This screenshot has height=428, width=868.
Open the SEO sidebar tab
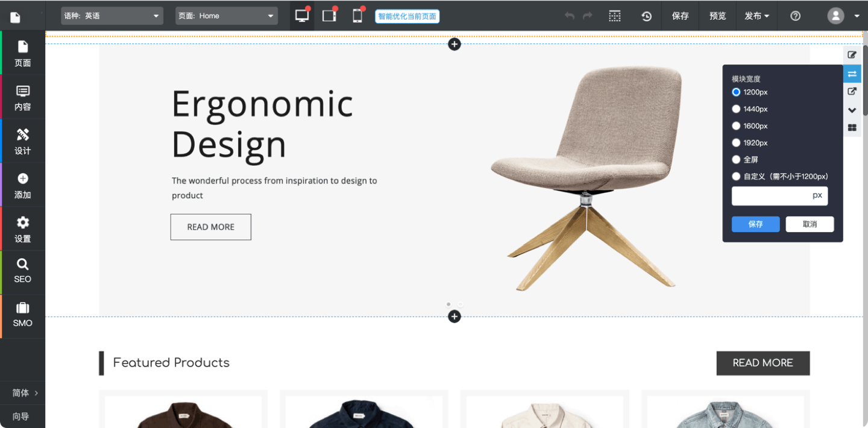click(x=23, y=271)
